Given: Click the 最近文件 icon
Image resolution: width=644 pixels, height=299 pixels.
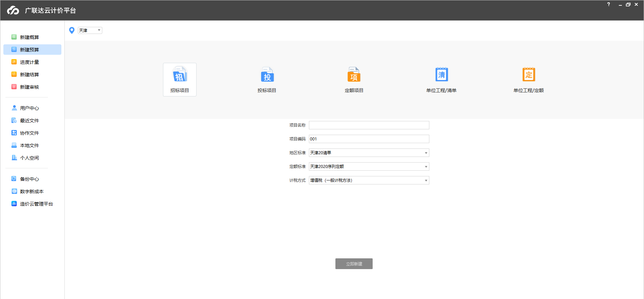Looking at the screenshot, I should [14, 120].
